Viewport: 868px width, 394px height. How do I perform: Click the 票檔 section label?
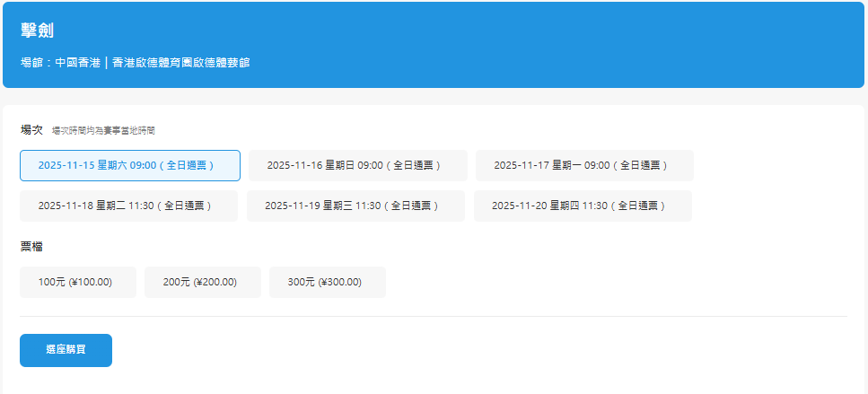(31, 246)
